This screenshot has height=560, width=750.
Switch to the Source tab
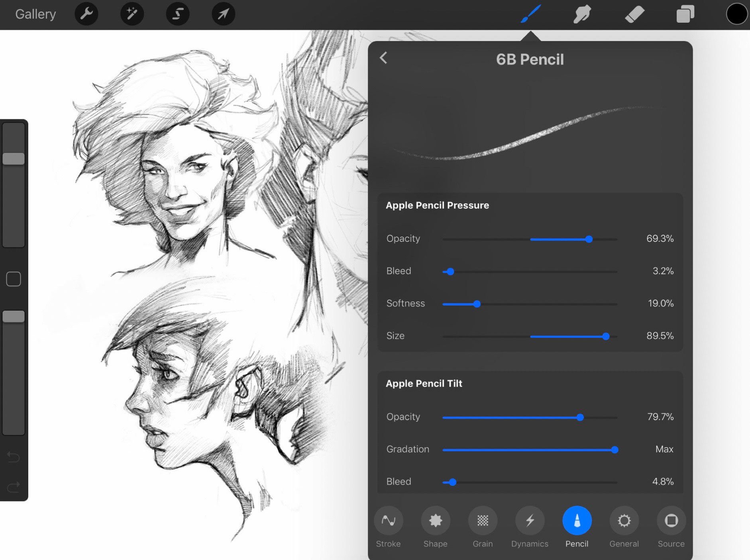[x=671, y=521]
